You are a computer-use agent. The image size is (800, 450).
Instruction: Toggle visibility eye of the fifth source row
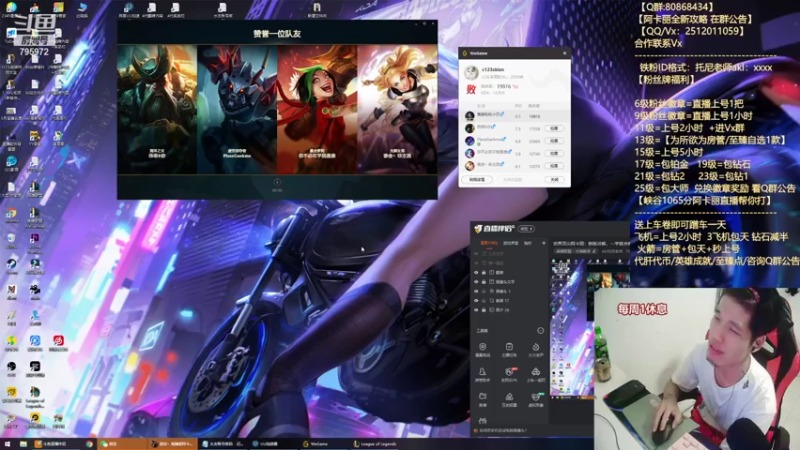[x=477, y=291]
